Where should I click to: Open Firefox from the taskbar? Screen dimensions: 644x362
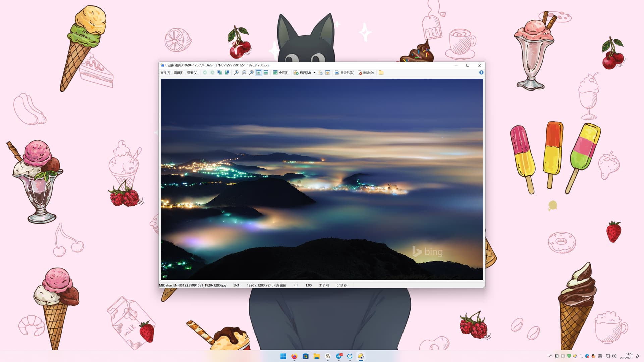click(x=294, y=356)
